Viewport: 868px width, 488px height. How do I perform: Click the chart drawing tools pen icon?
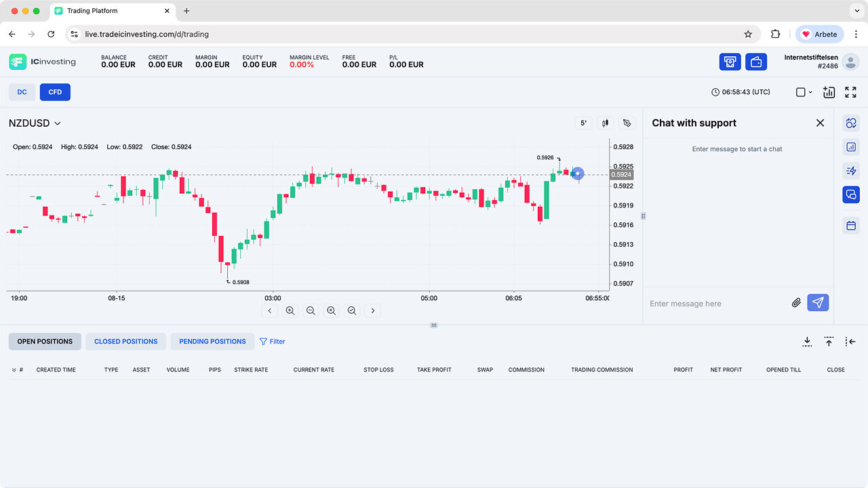627,123
